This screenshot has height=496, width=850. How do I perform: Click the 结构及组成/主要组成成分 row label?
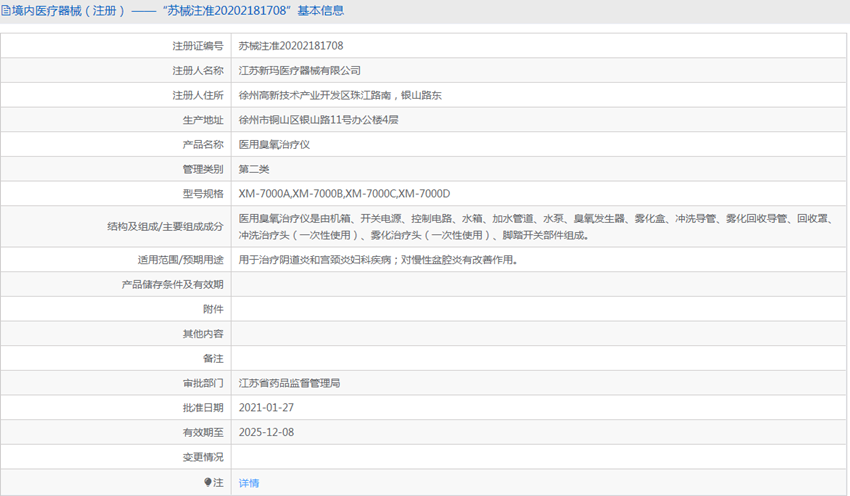165,227
